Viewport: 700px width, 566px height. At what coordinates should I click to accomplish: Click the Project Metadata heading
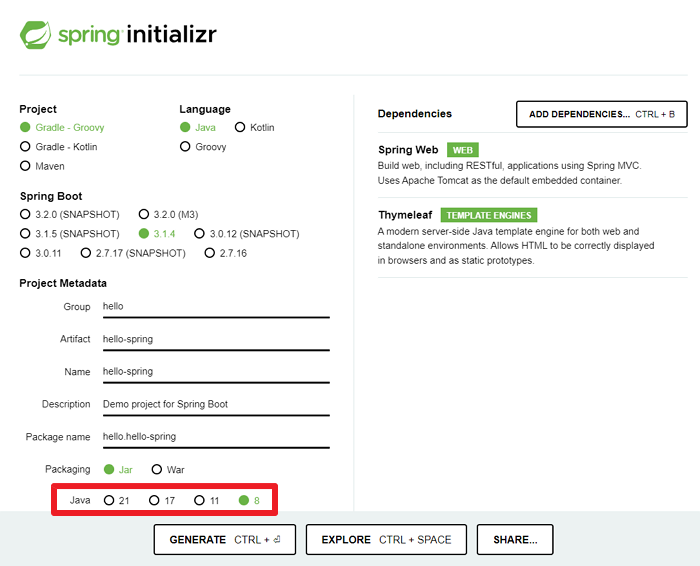[63, 283]
